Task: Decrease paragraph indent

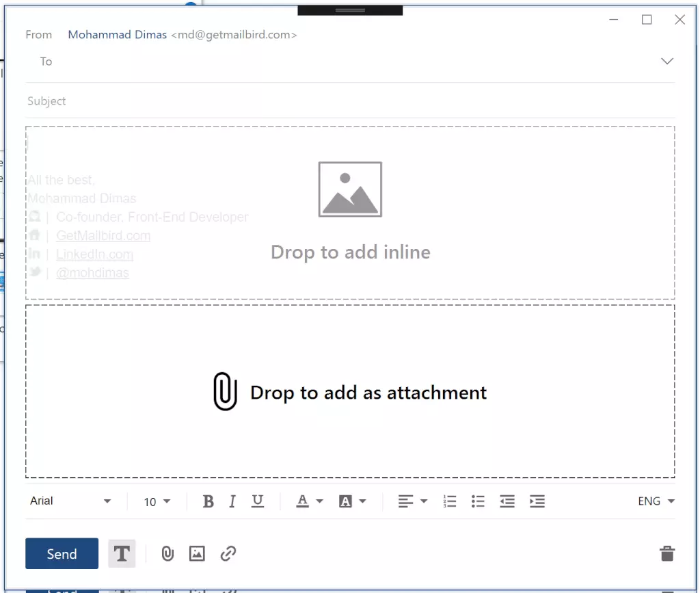Action: click(507, 501)
